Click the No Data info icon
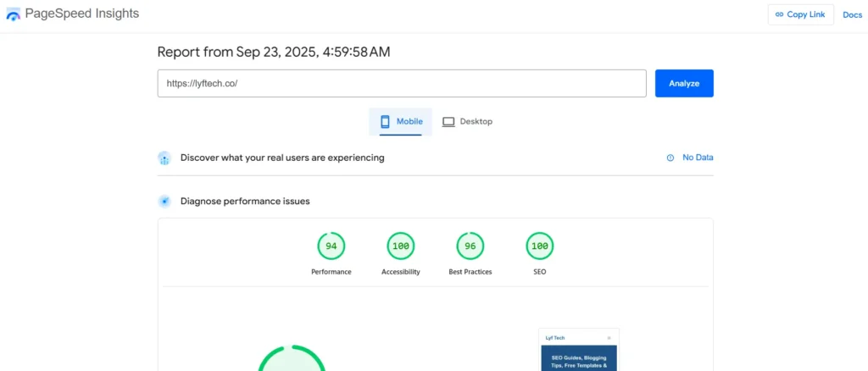Screen dimensions: 868x371 click(670, 158)
